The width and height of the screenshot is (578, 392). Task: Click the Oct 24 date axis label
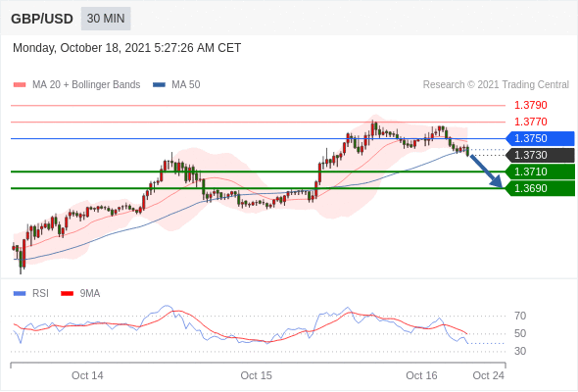(489, 375)
